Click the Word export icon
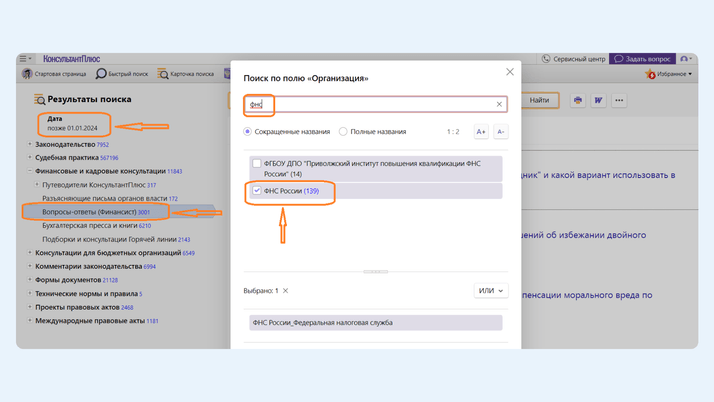The width and height of the screenshot is (714, 402). pyautogui.click(x=598, y=100)
